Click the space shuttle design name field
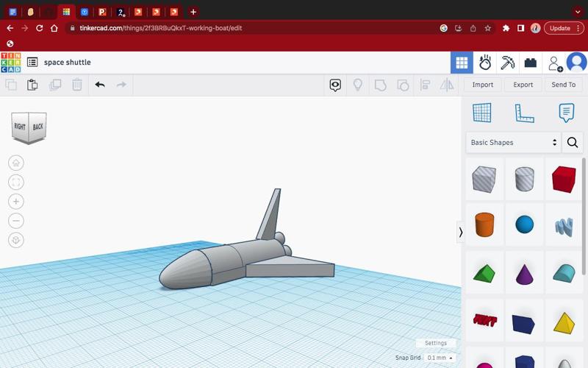588x368 pixels. pyautogui.click(x=68, y=63)
